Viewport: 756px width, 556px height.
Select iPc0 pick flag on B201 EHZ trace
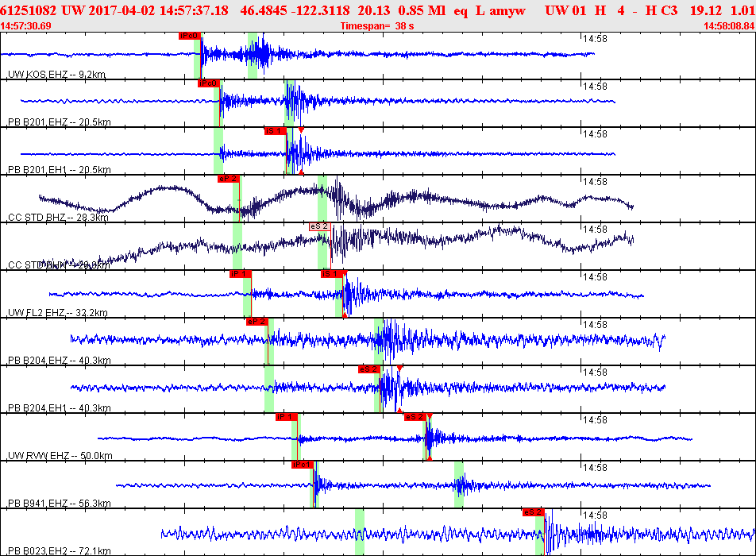click(208, 83)
